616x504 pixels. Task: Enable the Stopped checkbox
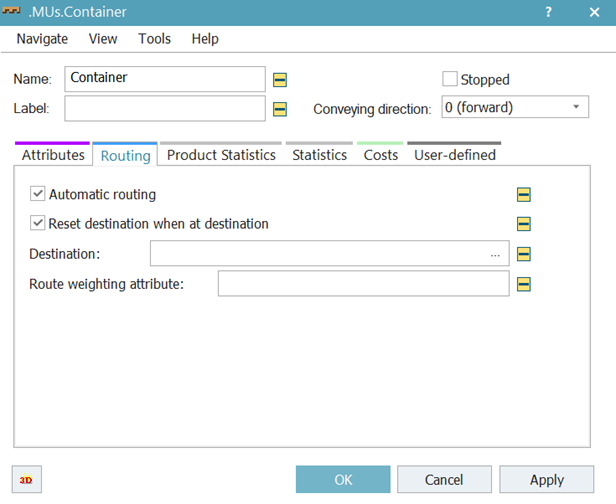coord(450,79)
